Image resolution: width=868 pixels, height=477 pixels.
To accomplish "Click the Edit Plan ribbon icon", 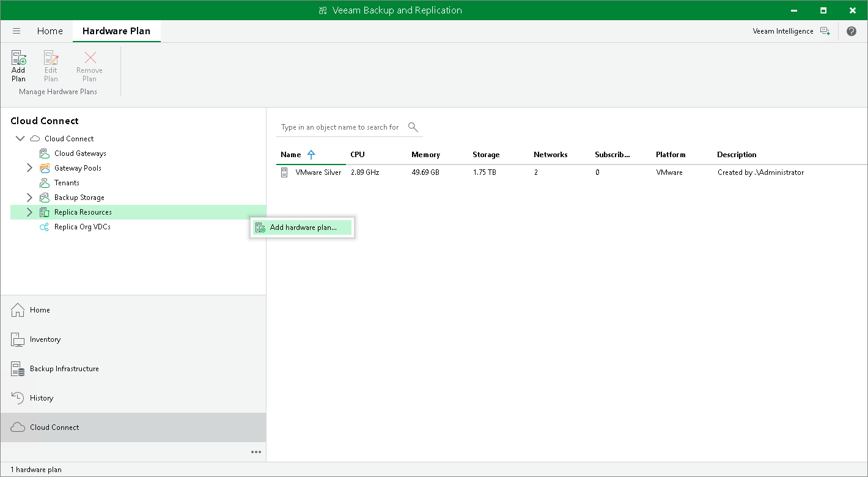I will point(51,58).
